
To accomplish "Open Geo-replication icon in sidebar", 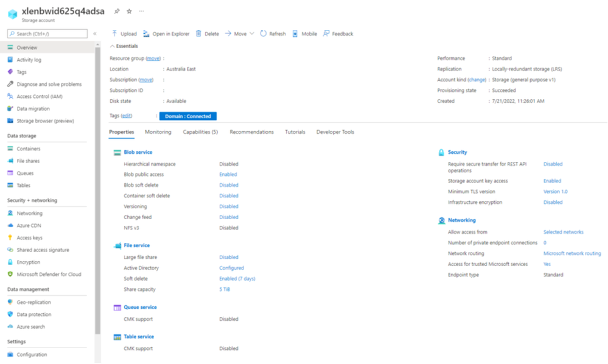I will pos(10,302).
